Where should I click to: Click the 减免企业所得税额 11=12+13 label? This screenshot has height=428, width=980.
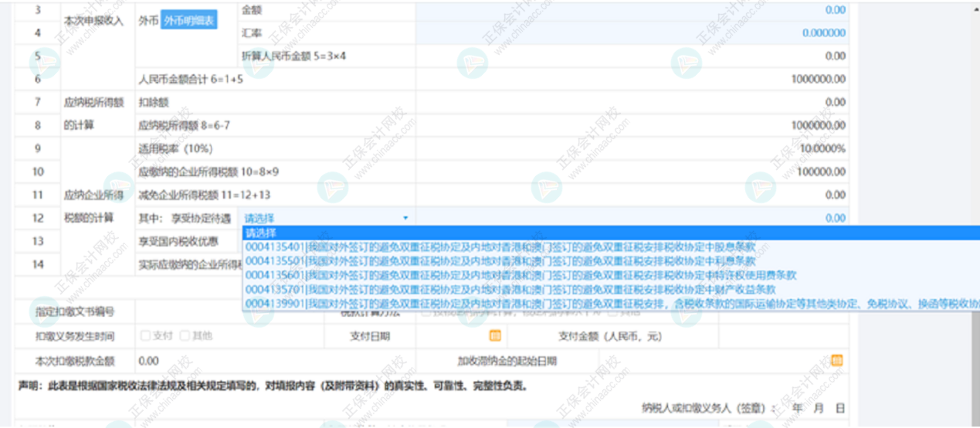[204, 195]
